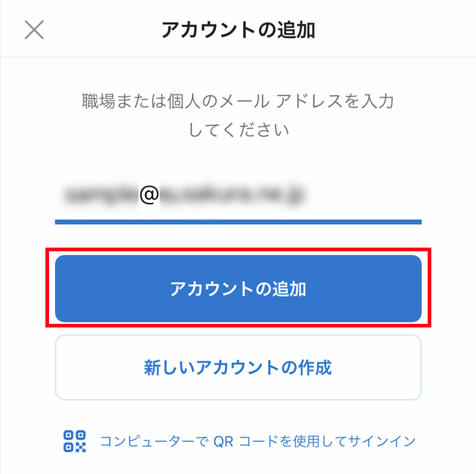This screenshot has width=476, height=474.
Task: Close the アカウントの追加 dialog with X
Action: click(34, 30)
